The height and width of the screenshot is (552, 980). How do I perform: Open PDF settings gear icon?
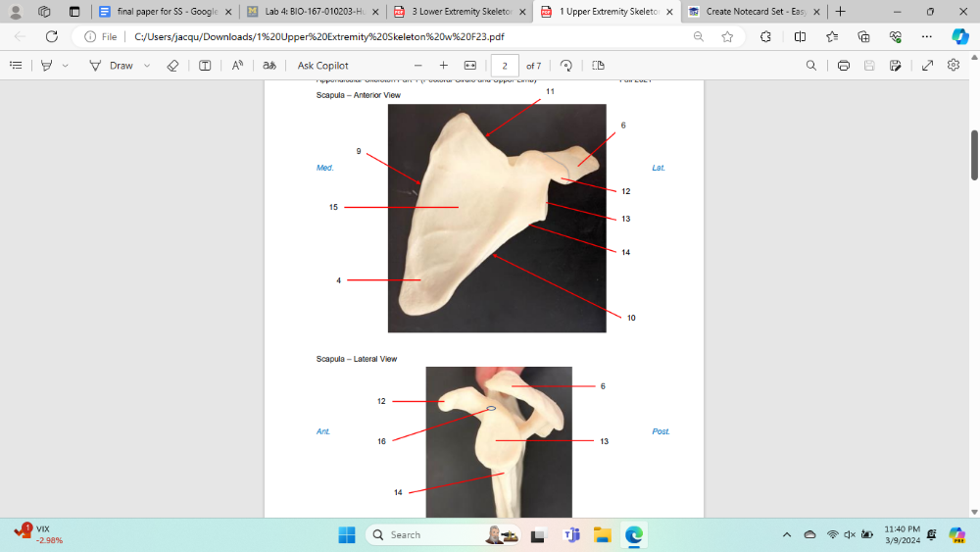coord(954,66)
